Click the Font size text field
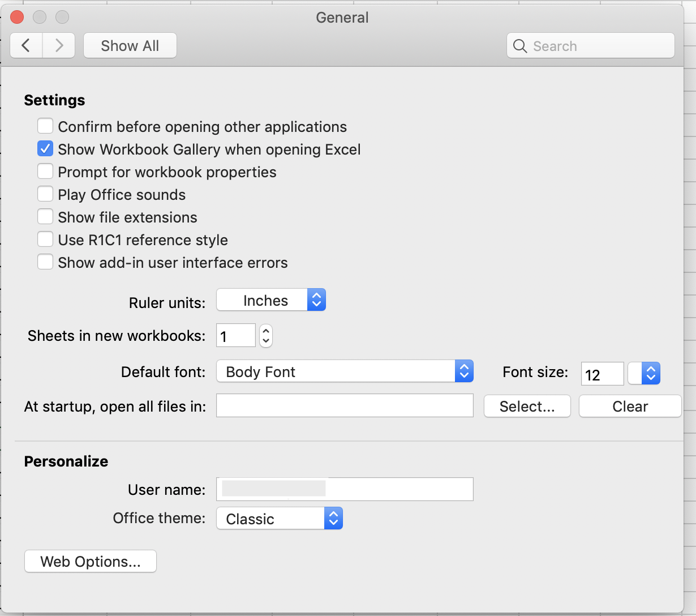This screenshot has width=696, height=616. point(602,374)
